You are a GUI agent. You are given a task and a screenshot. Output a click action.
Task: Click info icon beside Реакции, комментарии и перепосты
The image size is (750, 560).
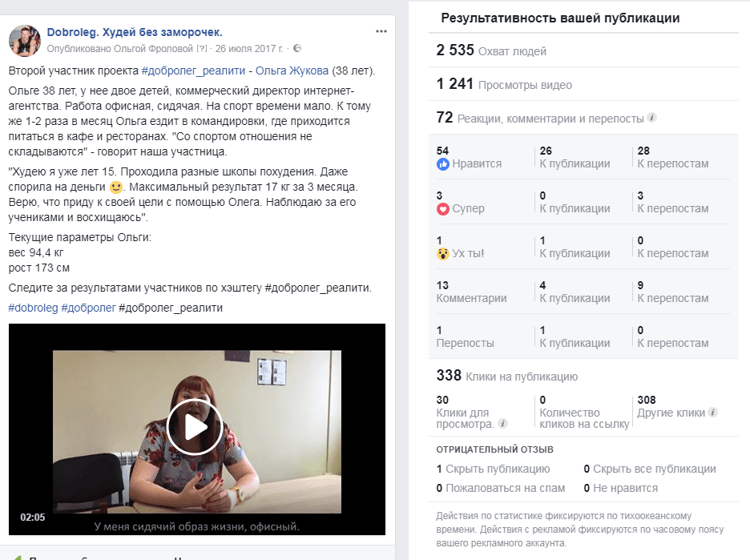click(x=651, y=117)
